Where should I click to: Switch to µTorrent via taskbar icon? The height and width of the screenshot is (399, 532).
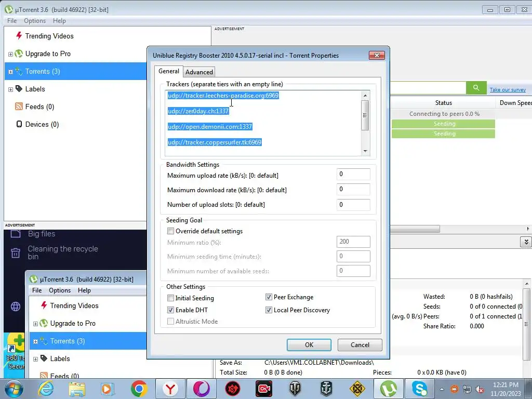click(x=389, y=389)
